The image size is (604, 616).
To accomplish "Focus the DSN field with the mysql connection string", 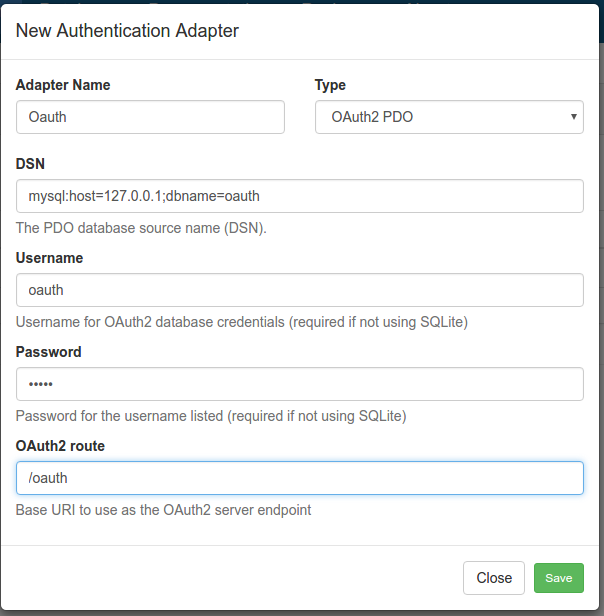I will pyautogui.click(x=300, y=196).
